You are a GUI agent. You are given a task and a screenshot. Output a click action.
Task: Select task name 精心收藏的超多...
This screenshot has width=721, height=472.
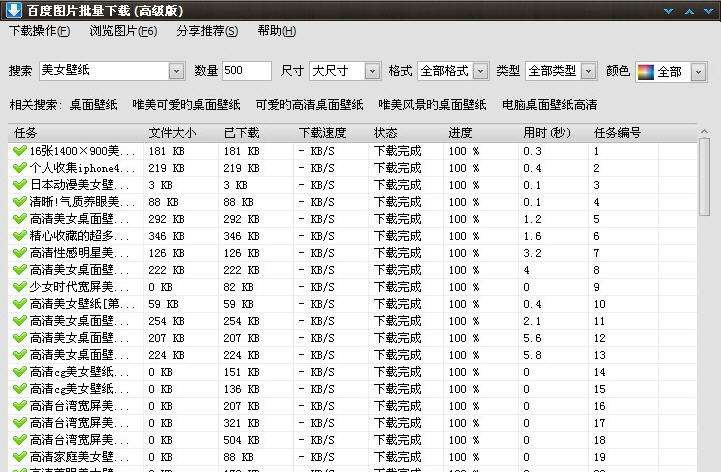pyautogui.click(x=80, y=236)
